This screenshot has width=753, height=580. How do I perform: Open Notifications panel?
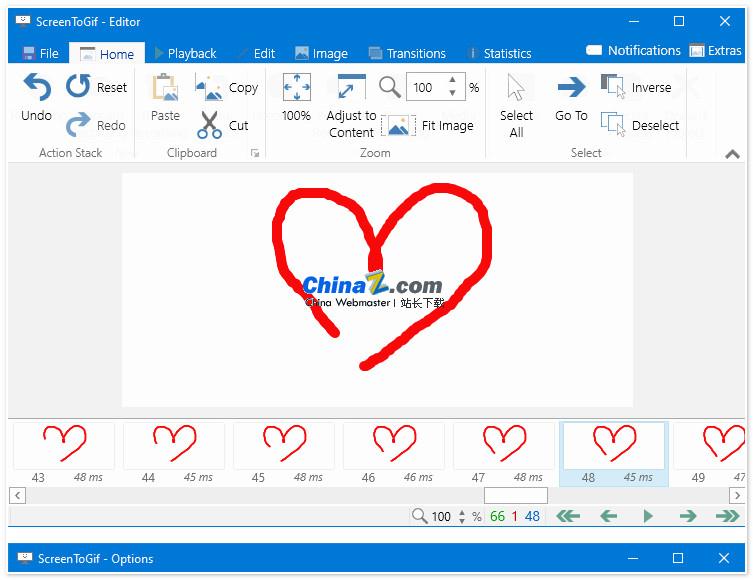pyautogui.click(x=633, y=50)
